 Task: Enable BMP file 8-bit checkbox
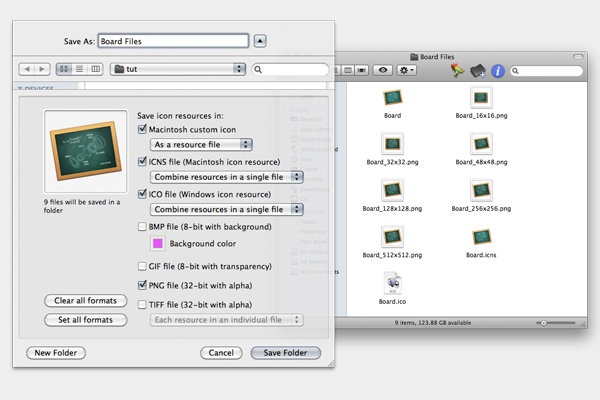click(x=142, y=227)
